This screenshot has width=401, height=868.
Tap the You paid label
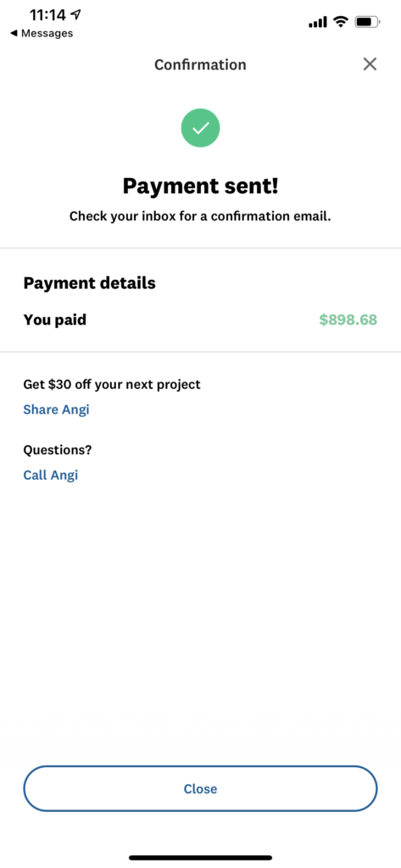click(x=55, y=320)
